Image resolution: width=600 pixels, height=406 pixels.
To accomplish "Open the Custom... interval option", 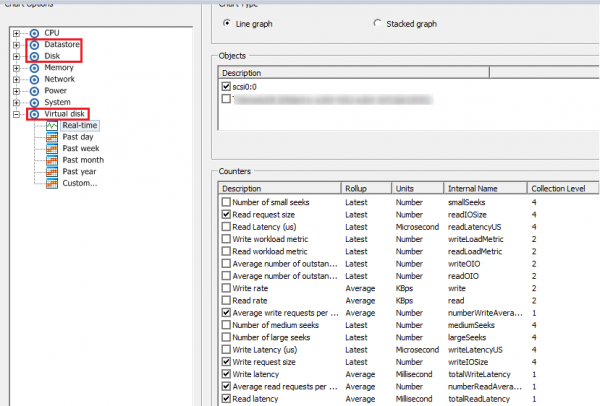I will (80, 182).
